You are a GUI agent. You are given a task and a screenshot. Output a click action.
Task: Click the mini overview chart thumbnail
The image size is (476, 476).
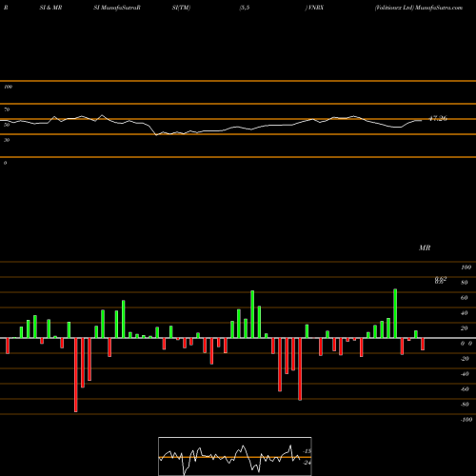click(x=235, y=456)
